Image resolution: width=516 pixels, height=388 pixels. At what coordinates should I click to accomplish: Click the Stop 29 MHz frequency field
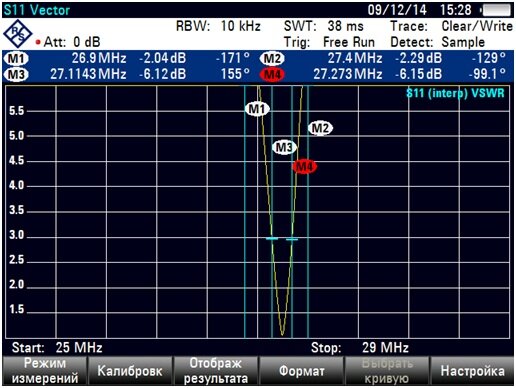point(360,348)
